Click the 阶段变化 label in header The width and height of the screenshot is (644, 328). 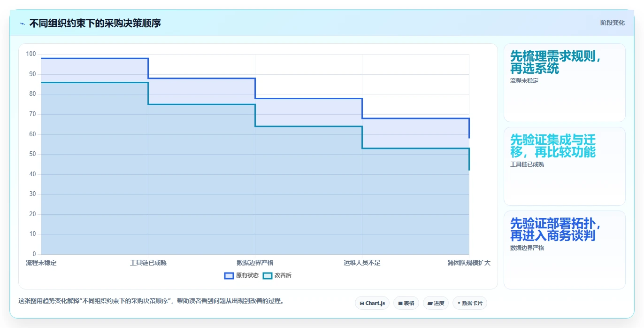click(x=612, y=23)
